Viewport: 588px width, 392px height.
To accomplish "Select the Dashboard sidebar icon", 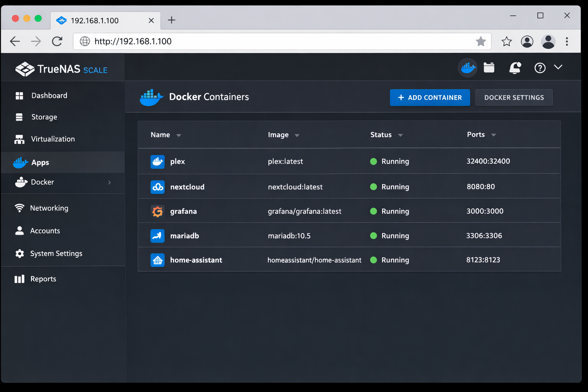I will click(20, 95).
